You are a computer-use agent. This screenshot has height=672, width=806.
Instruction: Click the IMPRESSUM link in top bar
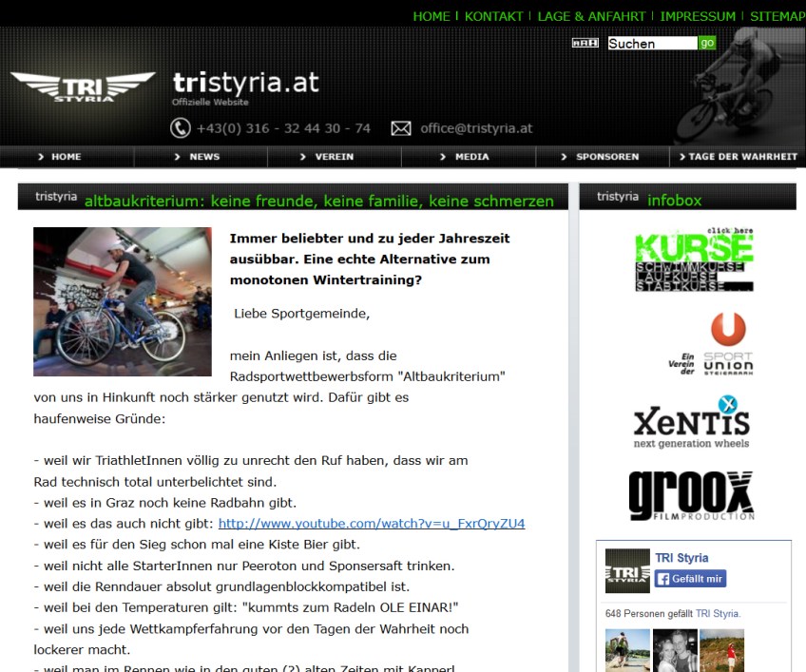click(698, 16)
